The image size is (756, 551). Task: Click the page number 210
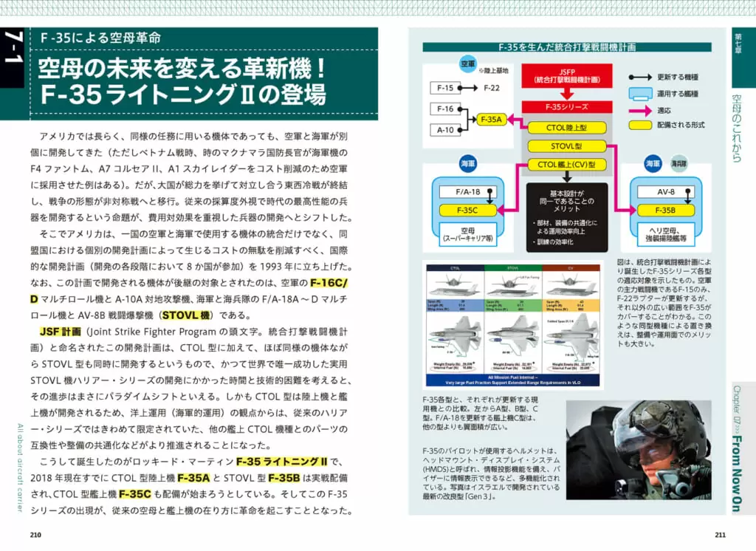coord(35,535)
